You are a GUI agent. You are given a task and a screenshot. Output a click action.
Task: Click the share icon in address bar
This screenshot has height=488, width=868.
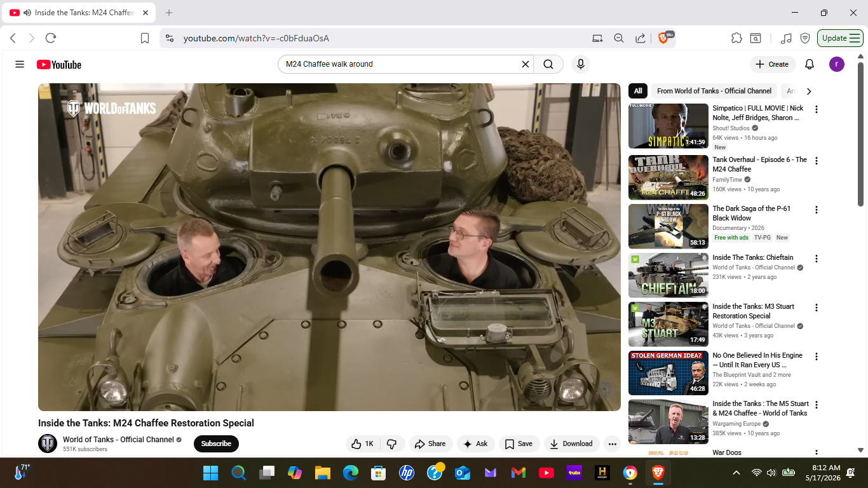pos(641,38)
